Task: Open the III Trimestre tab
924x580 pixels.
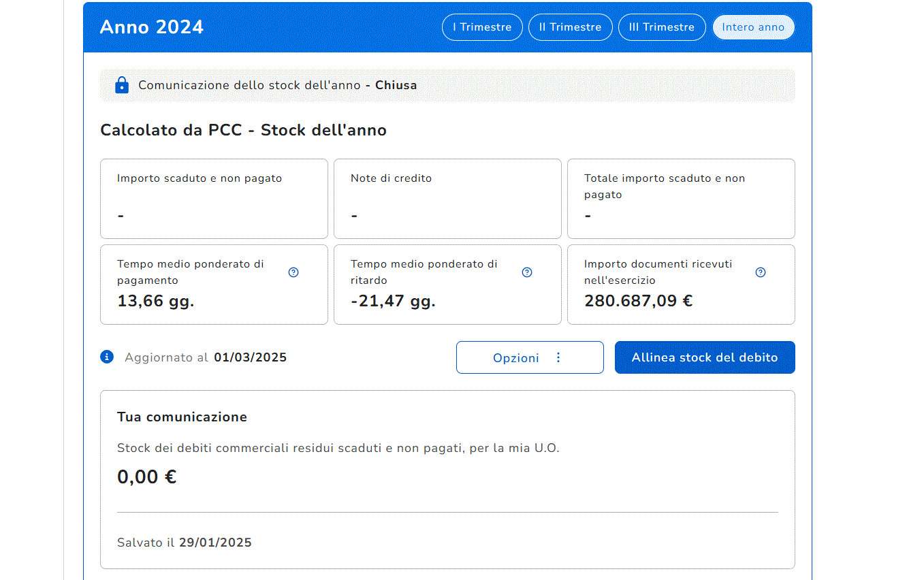Action: click(x=661, y=27)
